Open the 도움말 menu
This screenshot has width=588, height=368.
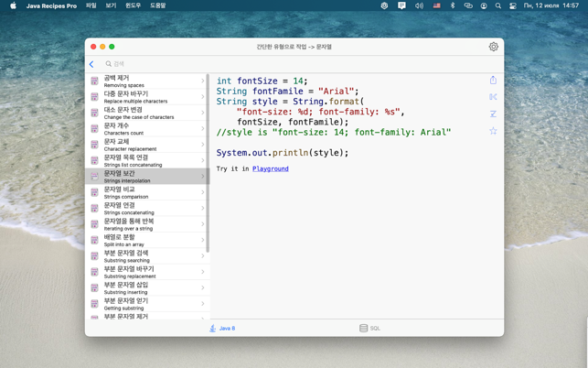158,5
